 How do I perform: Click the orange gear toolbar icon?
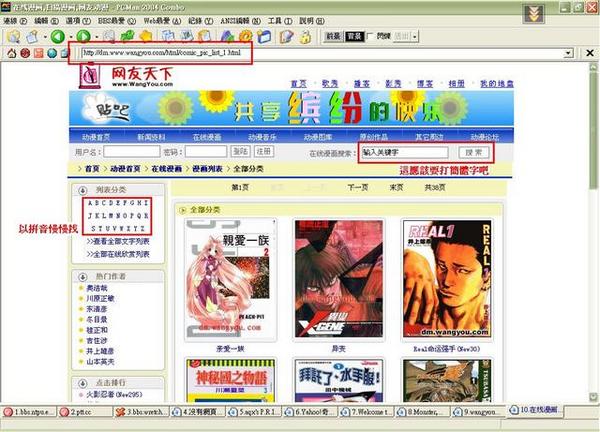point(246,36)
